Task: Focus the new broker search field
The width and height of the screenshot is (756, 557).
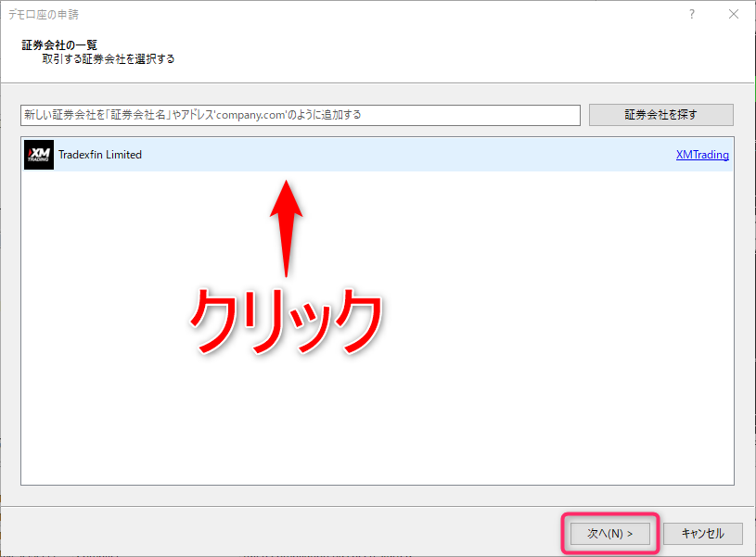Action: [x=301, y=115]
